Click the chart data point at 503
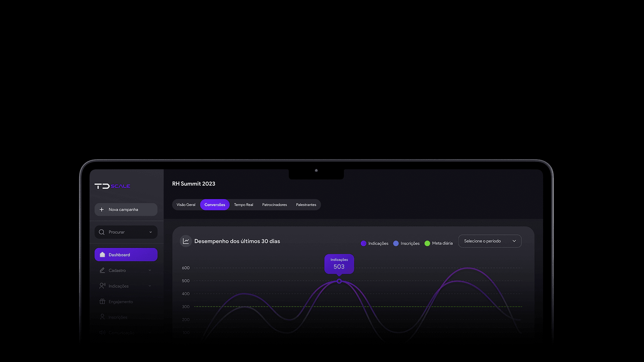The height and width of the screenshot is (362, 644). tap(339, 281)
